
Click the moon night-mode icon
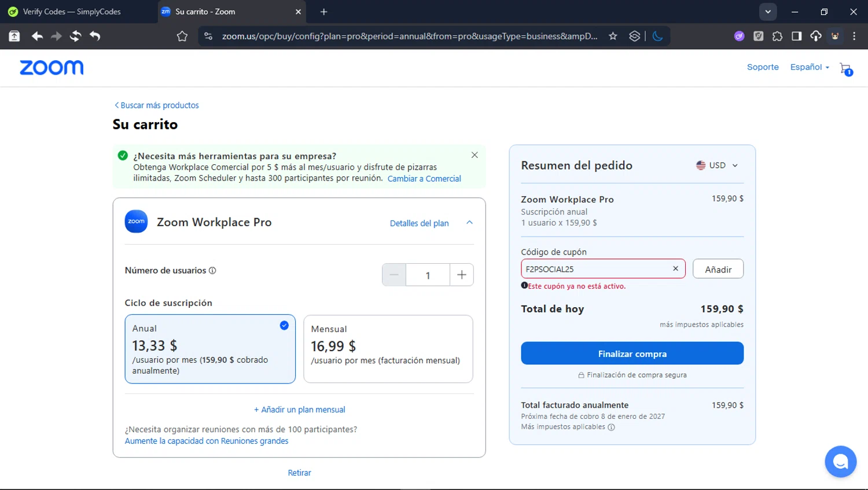(x=657, y=36)
